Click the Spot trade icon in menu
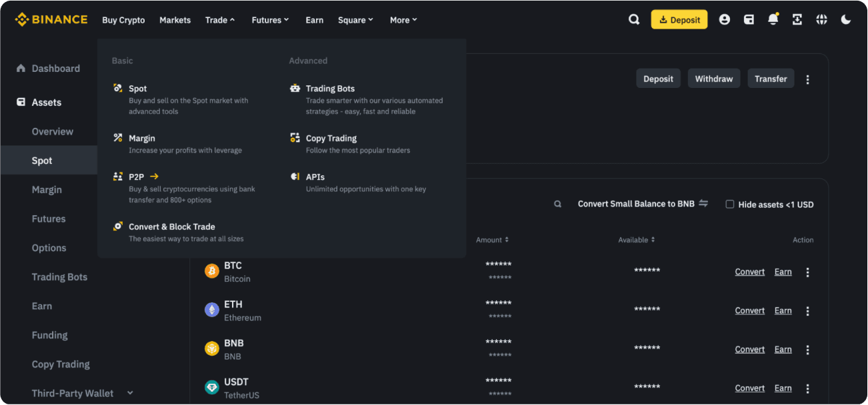Image resolution: width=868 pixels, height=405 pixels. pos(118,88)
